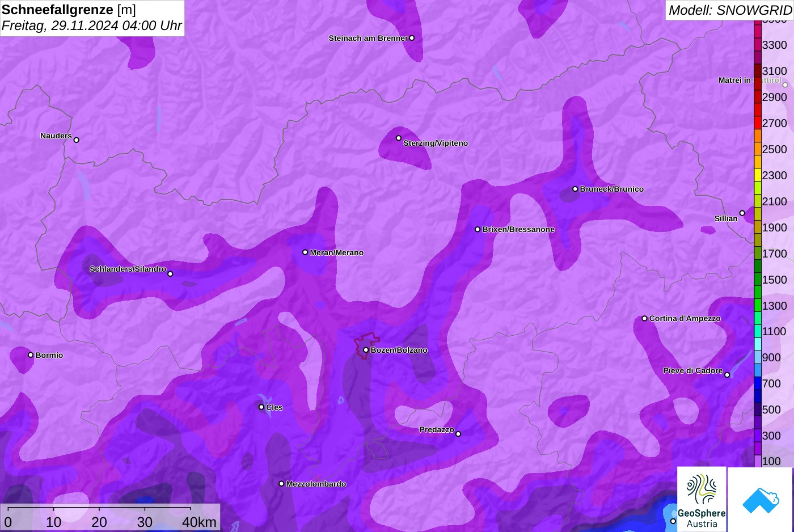Image resolution: width=794 pixels, height=532 pixels.
Task: Click the 'Schneefallgrenze [m]' title
Action: (x=69, y=10)
